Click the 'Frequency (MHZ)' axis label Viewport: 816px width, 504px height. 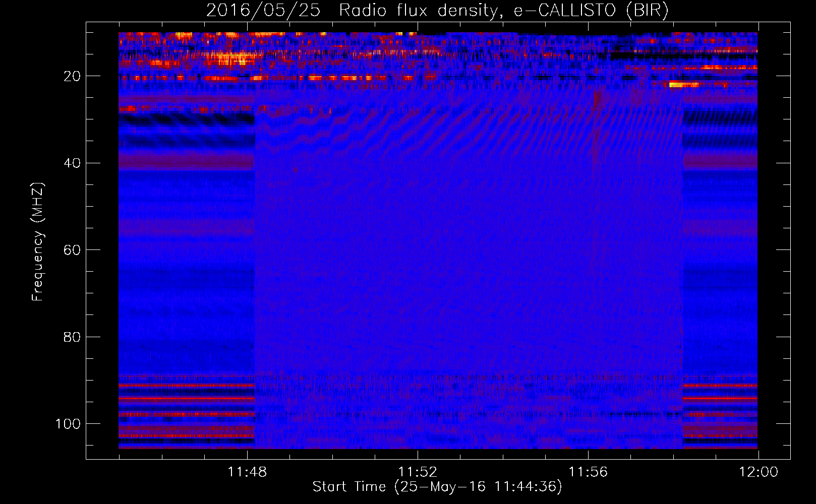coord(38,242)
